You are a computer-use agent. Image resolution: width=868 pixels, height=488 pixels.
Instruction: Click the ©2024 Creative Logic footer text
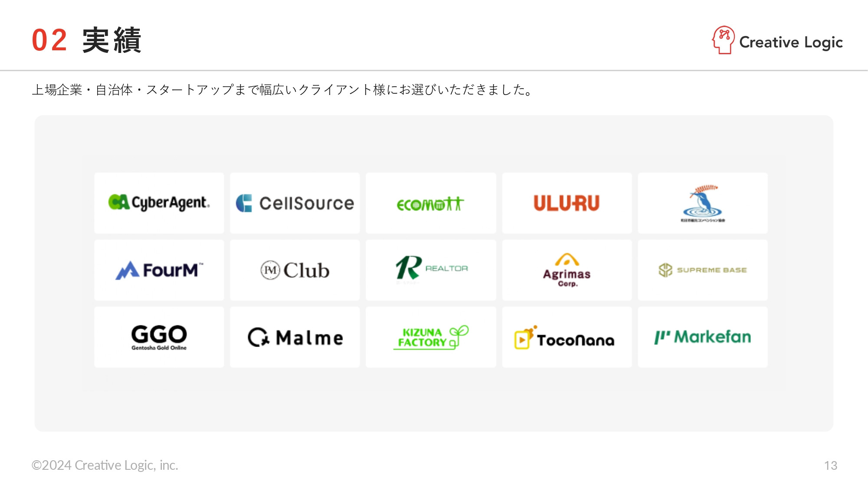[x=105, y=465]
